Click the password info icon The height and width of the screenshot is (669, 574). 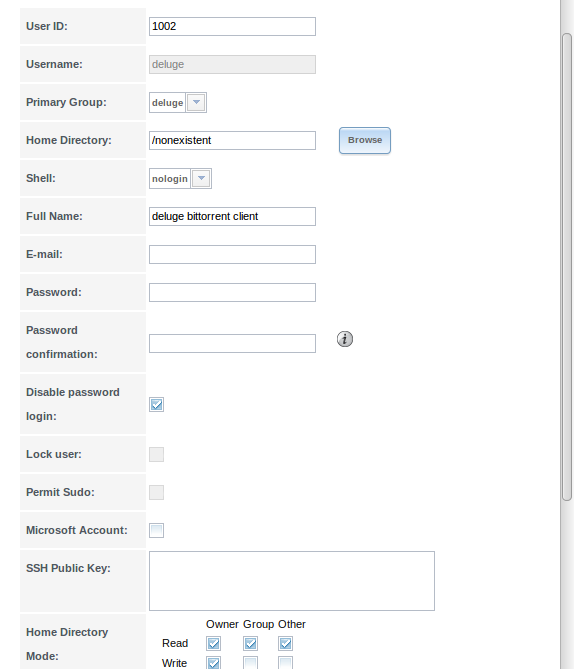(x=345, y=339)
